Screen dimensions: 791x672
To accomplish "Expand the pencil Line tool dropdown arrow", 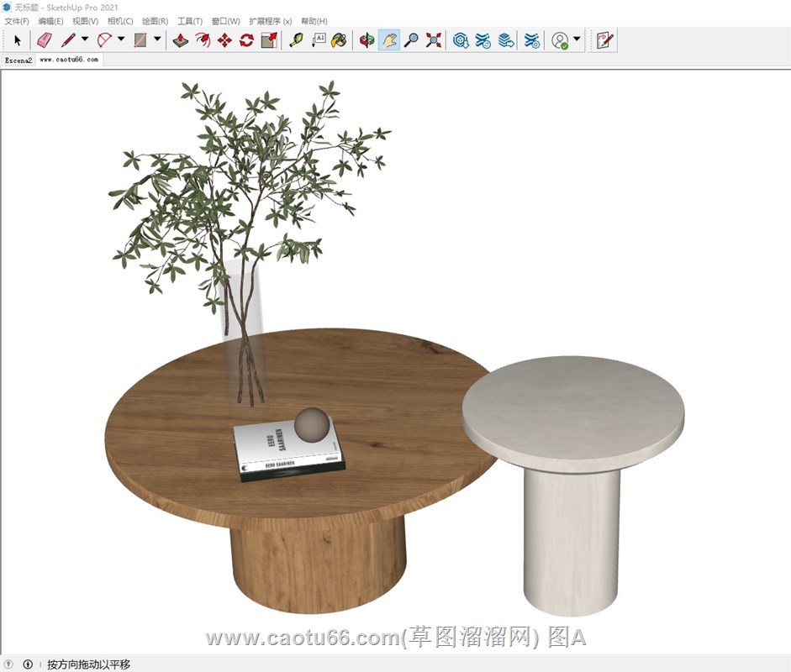I will pos(85,39).
